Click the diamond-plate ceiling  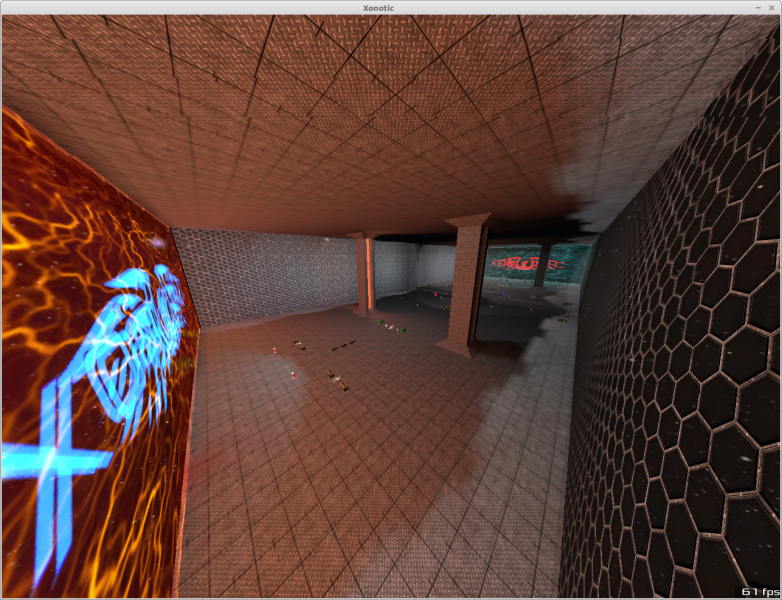350,120
